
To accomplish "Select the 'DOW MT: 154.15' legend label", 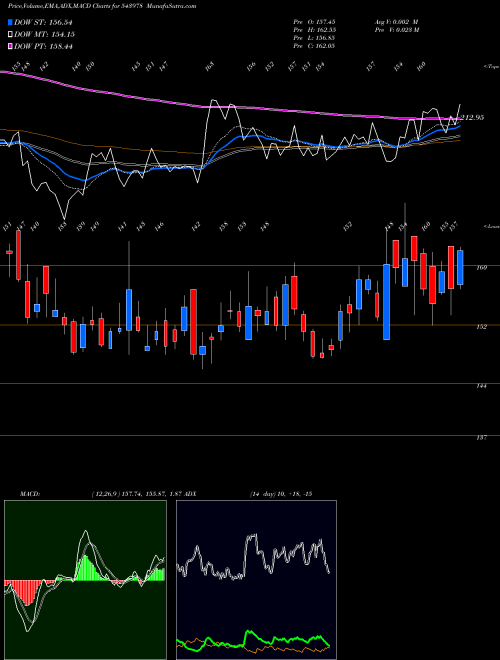I will [x=44, y=35].
